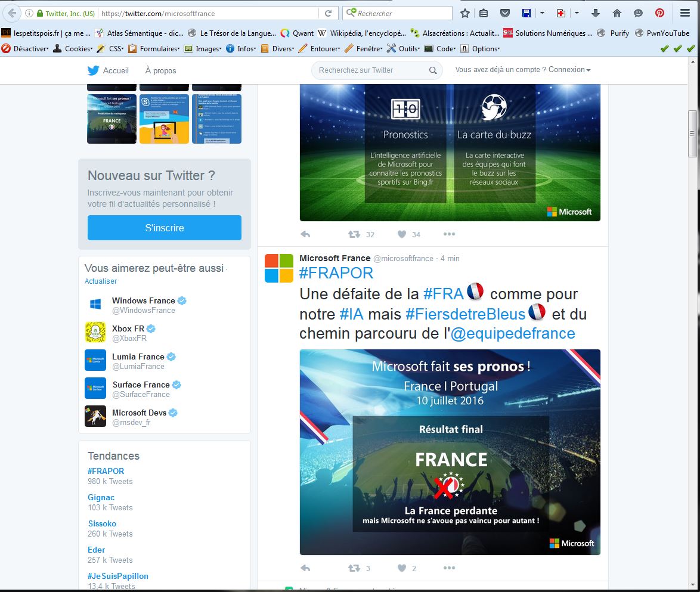Expand the Connexion login dropdown

click(569, 70)
